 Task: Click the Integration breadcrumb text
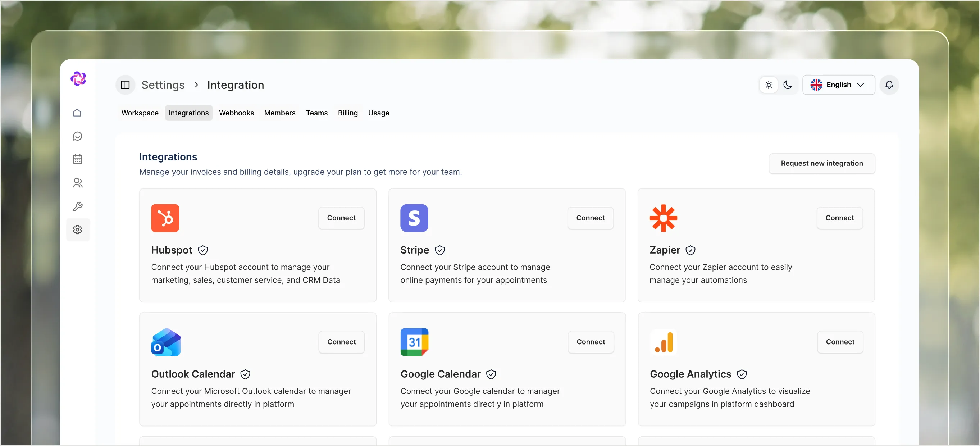(x=236, y=85)
